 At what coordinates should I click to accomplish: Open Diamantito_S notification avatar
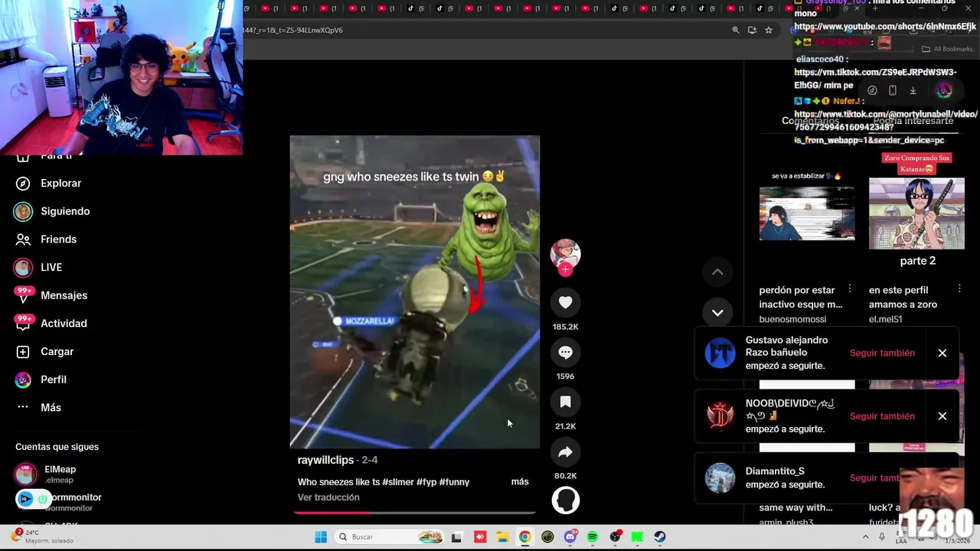[x=720, y=478]
